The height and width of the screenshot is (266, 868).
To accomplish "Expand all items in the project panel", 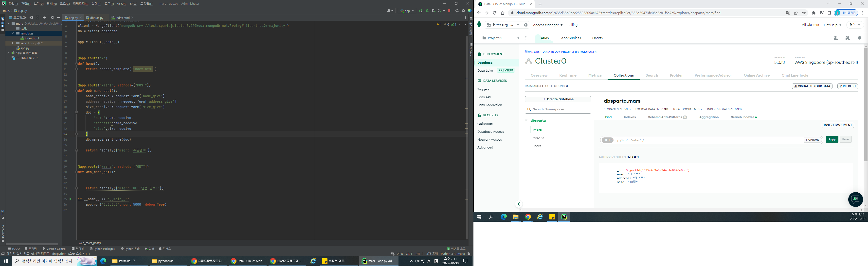I will [x=38, y=17].
